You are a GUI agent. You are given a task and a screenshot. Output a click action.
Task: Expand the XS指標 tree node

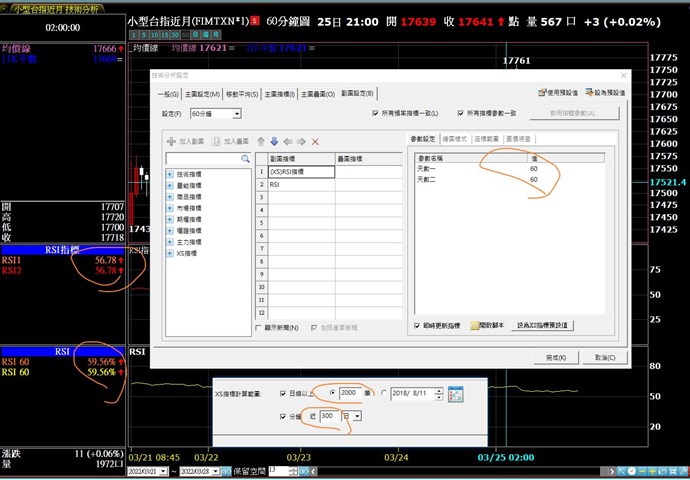pyautogui.click(x=170, y=253)
